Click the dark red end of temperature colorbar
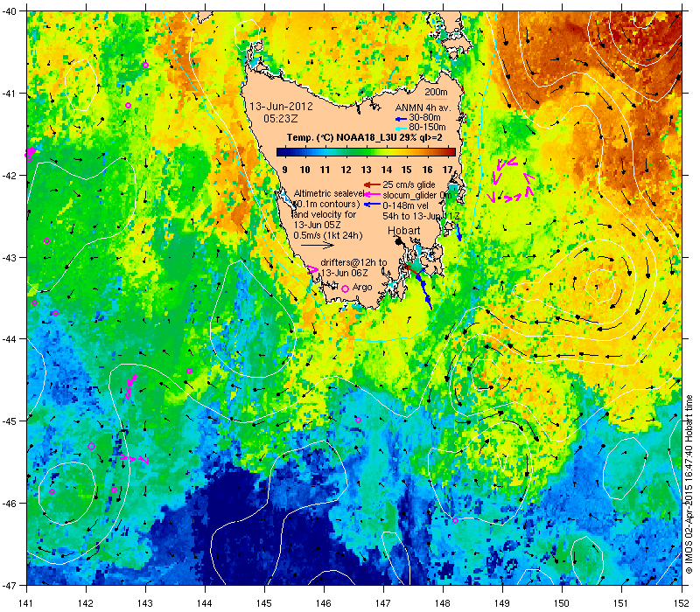Screen dimensions: 700x612 tap(451, 152)
